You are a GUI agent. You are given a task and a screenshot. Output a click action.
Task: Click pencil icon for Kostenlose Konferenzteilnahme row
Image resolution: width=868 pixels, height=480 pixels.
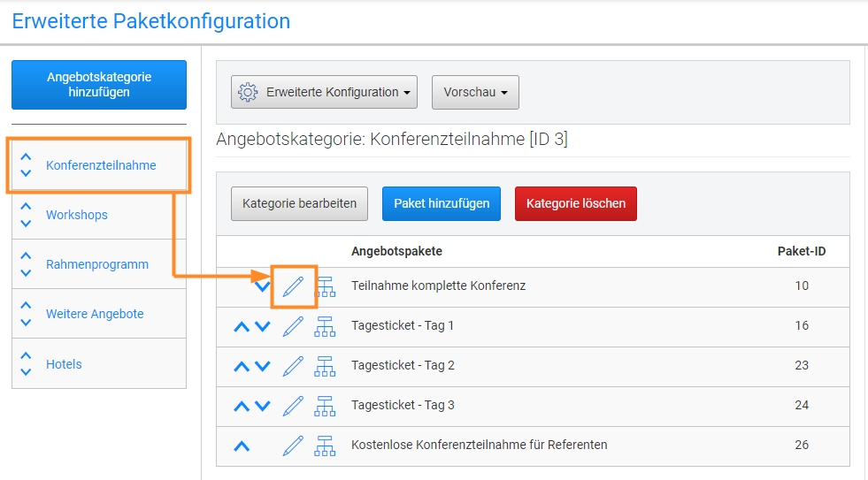pyautogui.click(x=293, y=446)
